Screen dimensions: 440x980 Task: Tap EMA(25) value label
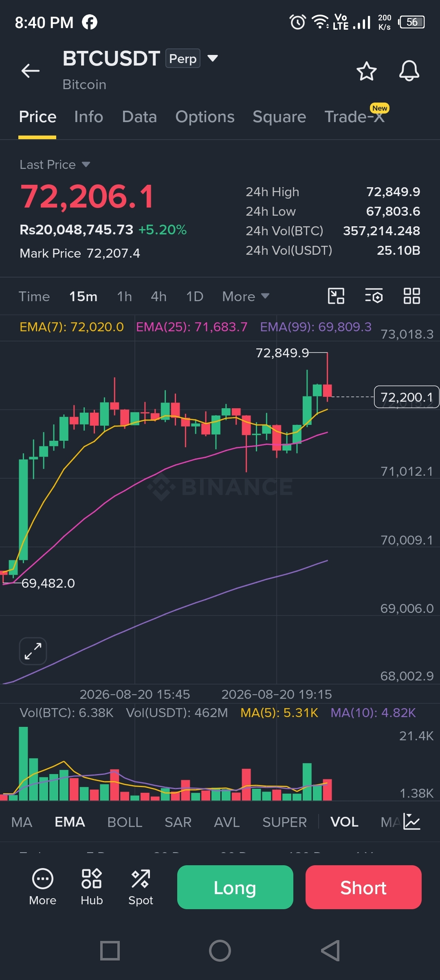point(191,327)
